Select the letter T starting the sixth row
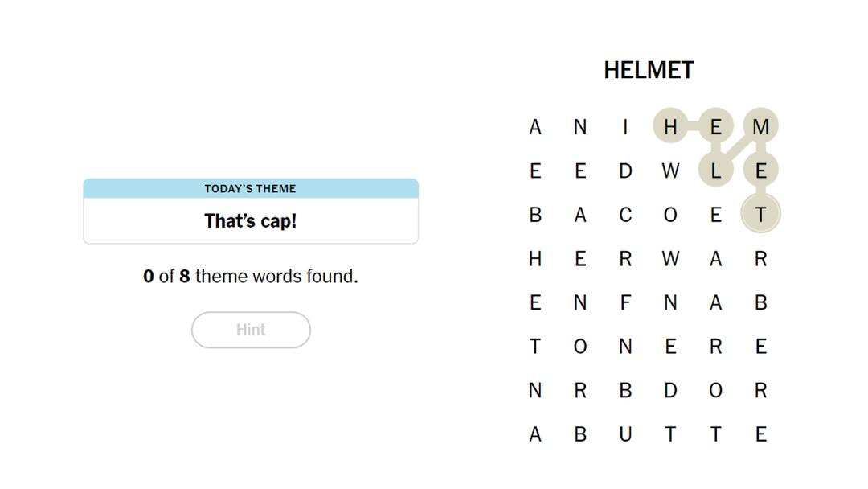Image resolution: width=868 pixels, height=489 pixels. 534,346
